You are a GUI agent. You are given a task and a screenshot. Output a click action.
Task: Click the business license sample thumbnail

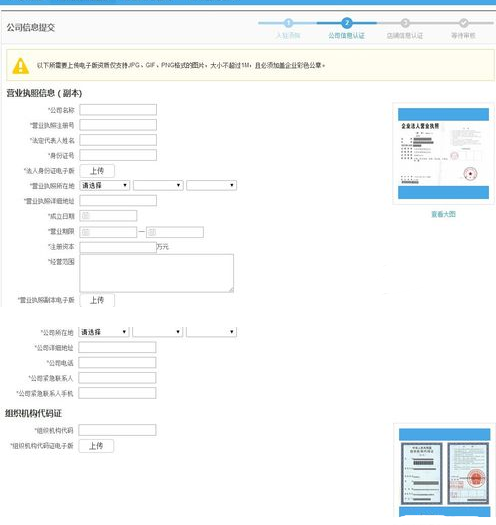click(x=443, y=154)
